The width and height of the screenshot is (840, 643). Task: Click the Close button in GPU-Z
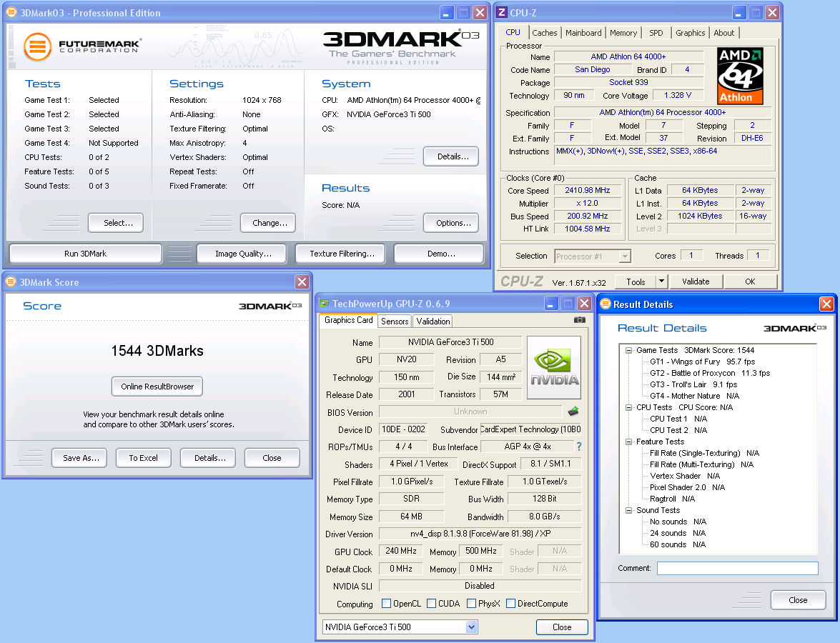tap(562, 627)
